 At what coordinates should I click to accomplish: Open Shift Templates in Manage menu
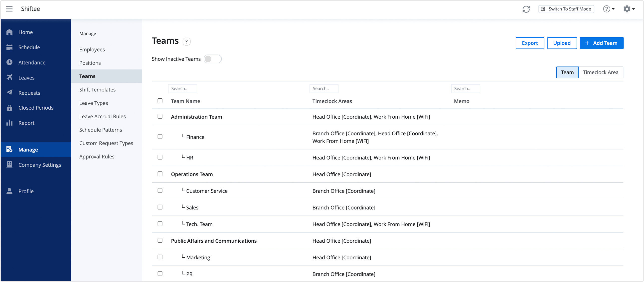97,90
